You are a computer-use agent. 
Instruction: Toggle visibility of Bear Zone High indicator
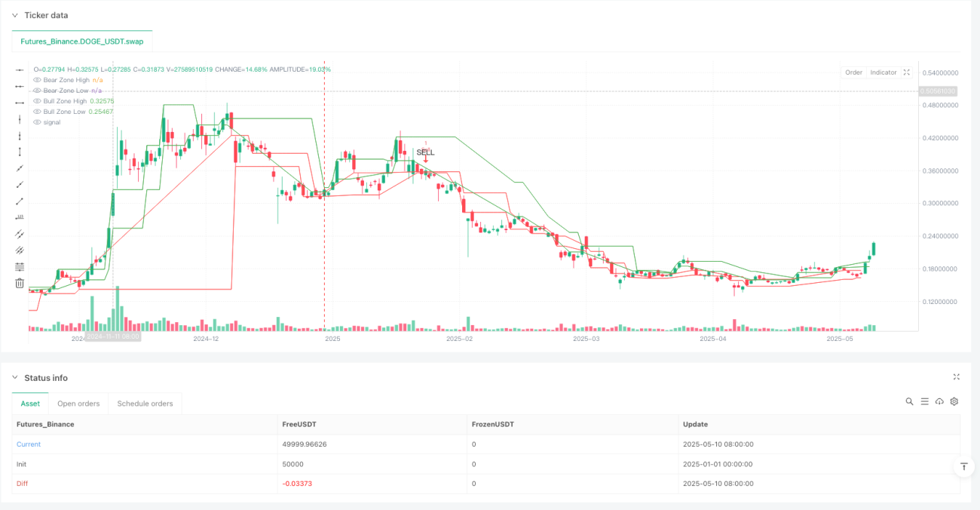pyautogui.click(x=37, y=80)
